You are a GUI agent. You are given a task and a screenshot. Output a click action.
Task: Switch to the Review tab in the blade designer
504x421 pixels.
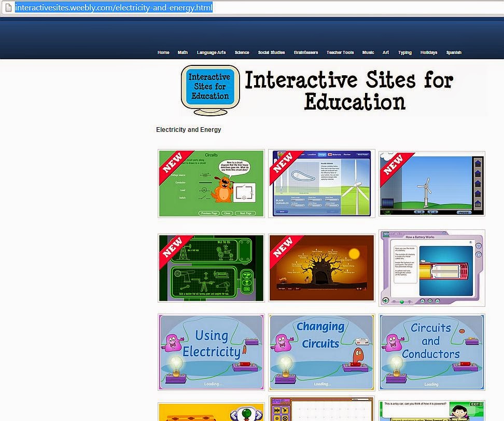(x=347, y=154)
